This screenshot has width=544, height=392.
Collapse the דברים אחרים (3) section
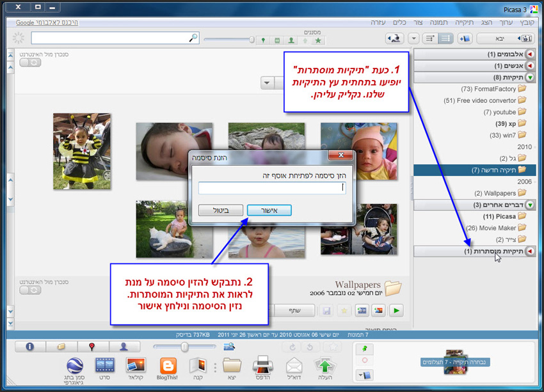click(530, 205)
